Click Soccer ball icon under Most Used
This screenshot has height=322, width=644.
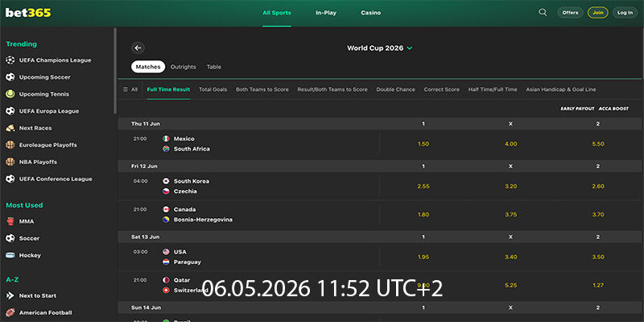10,238
